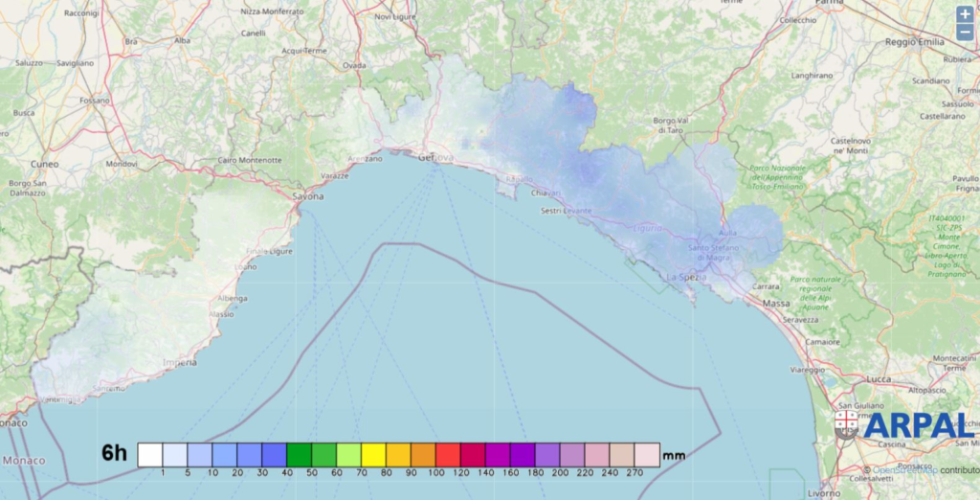The image size is (980, 500).
Task: Click the Savona city label on map
Action: (307, 196)
